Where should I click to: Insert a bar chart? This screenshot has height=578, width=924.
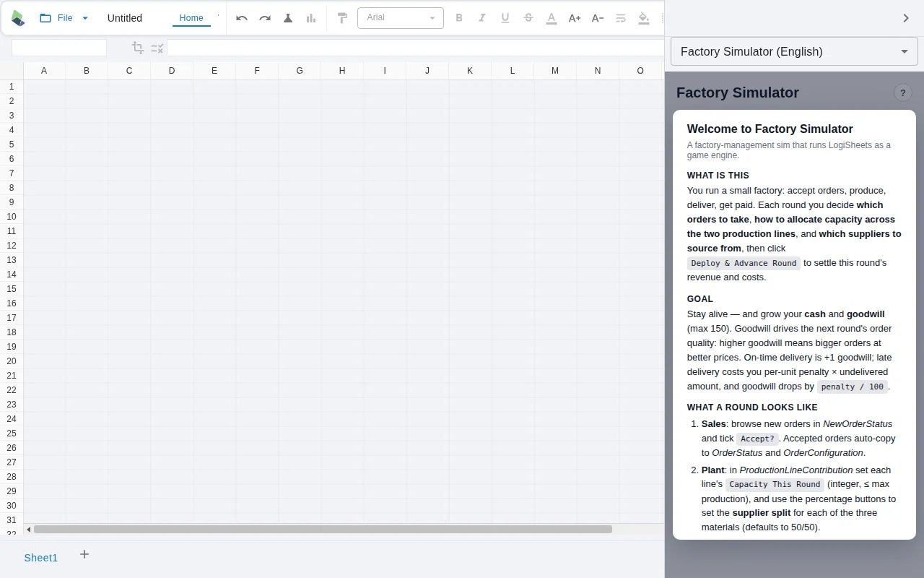[311, 18]
